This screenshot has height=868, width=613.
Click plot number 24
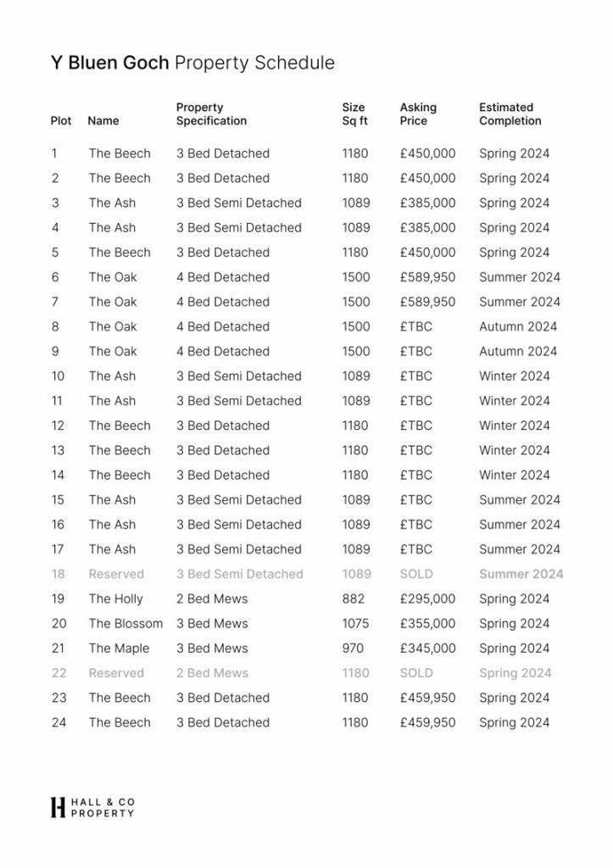coord(59,722)
